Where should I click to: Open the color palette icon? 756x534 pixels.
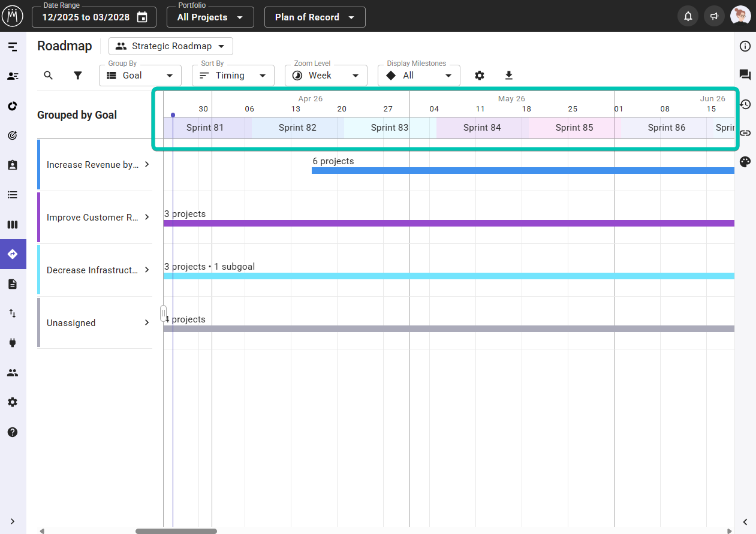(745, 162)
